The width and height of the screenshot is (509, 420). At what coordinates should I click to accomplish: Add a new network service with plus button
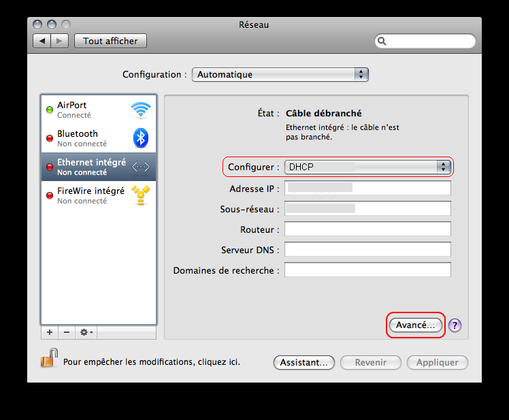[50, 332]
